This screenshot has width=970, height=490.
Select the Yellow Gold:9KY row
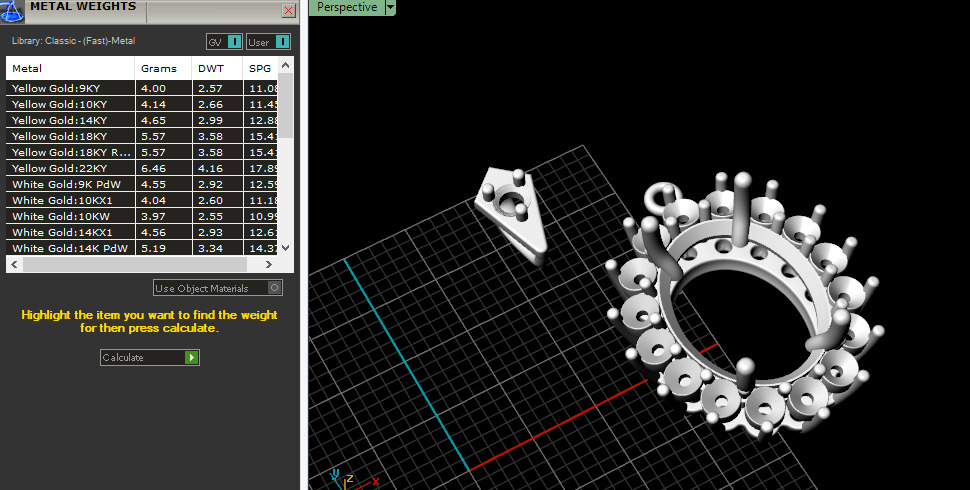[142, 88]
